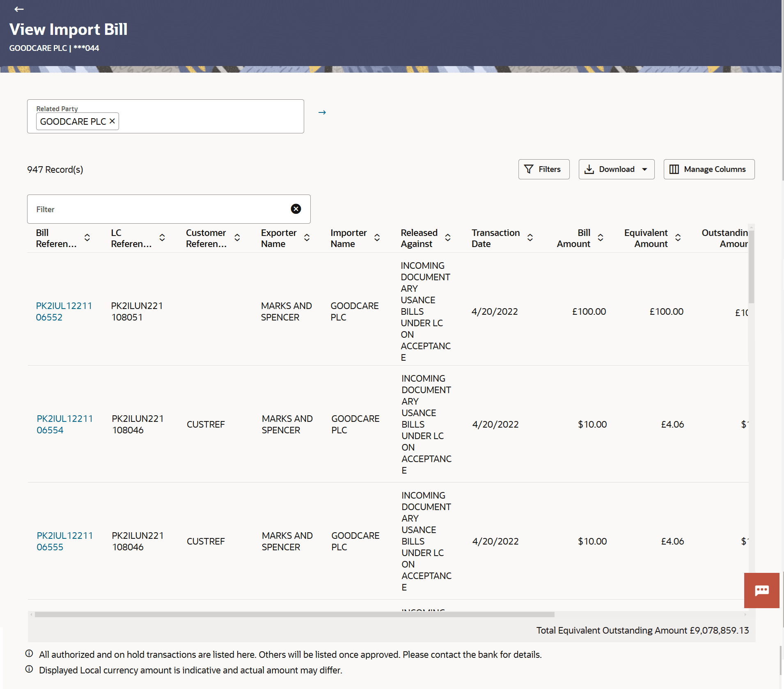Sort by Equivalent Amount column
Screen dimensions: 784x689
(678, 238)
